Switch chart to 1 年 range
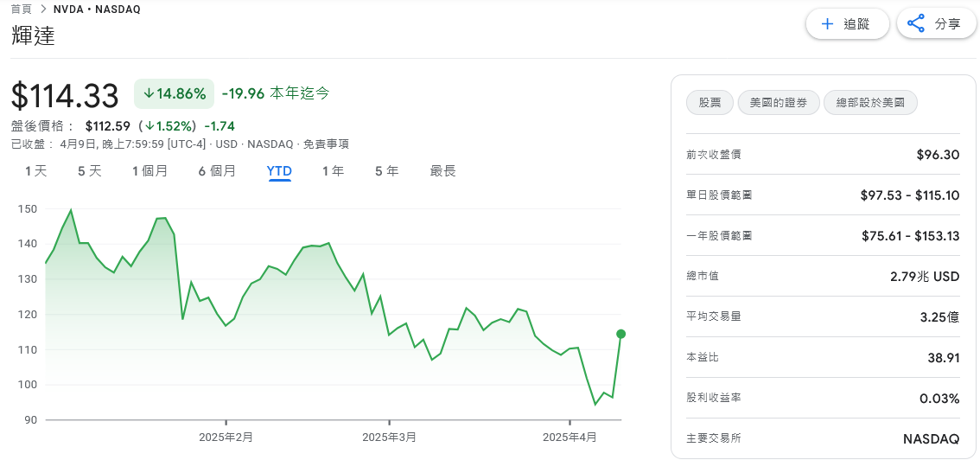 [333, 170]
